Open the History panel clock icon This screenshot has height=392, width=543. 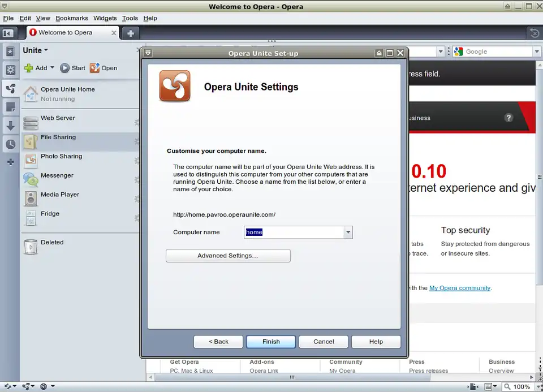[x=10, y=144]
